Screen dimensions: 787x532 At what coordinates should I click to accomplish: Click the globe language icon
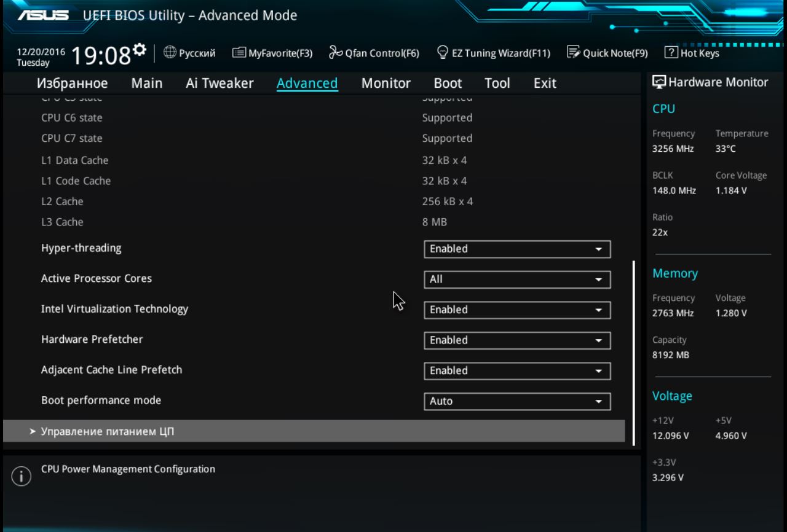170,52
